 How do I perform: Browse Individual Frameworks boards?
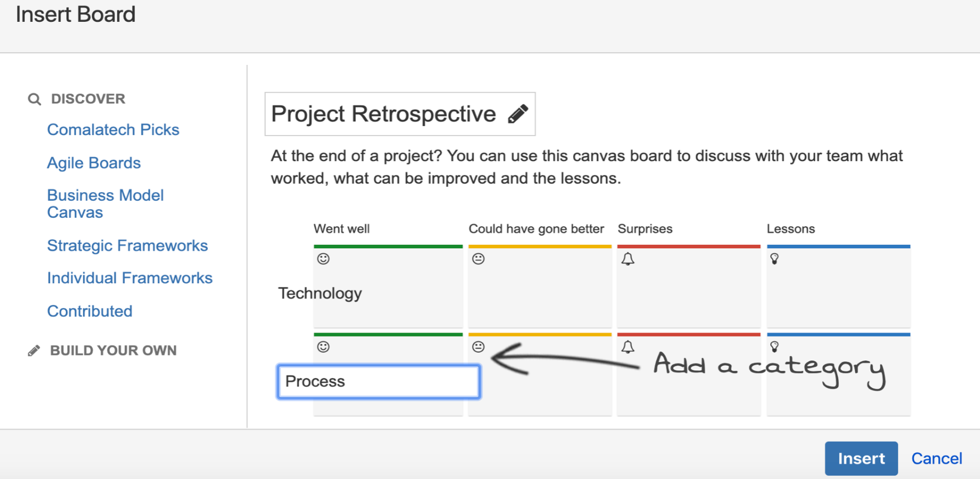(129, 278)
